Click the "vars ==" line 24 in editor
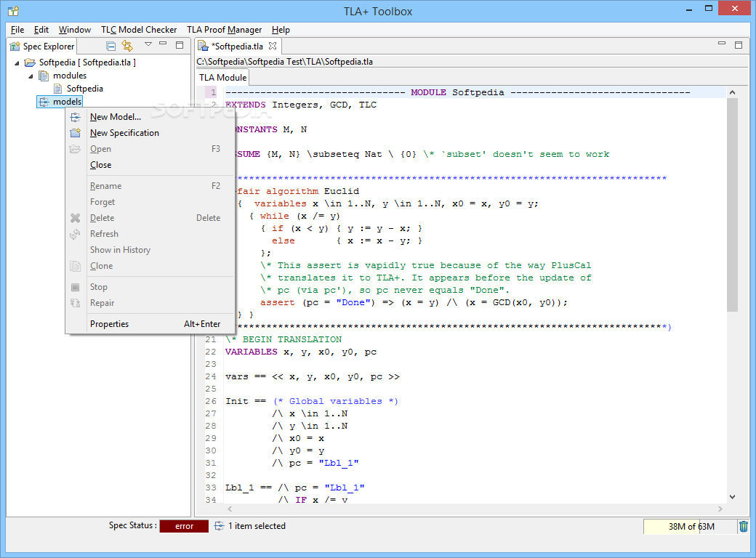Viewport: 756px width, 558px height. [313, 377]
